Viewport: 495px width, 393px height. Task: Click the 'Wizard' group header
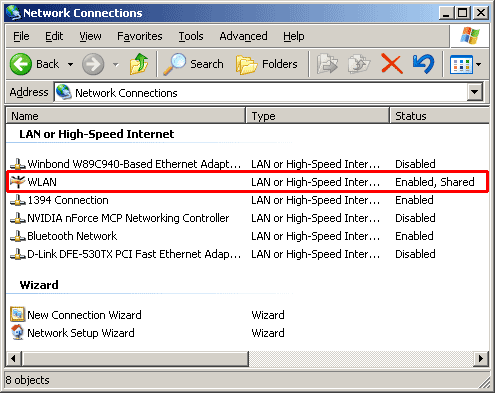point(39,285)
